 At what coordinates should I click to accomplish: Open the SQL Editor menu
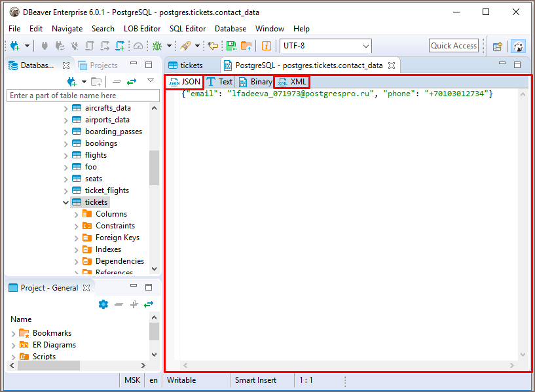click(x=187, y=29)
